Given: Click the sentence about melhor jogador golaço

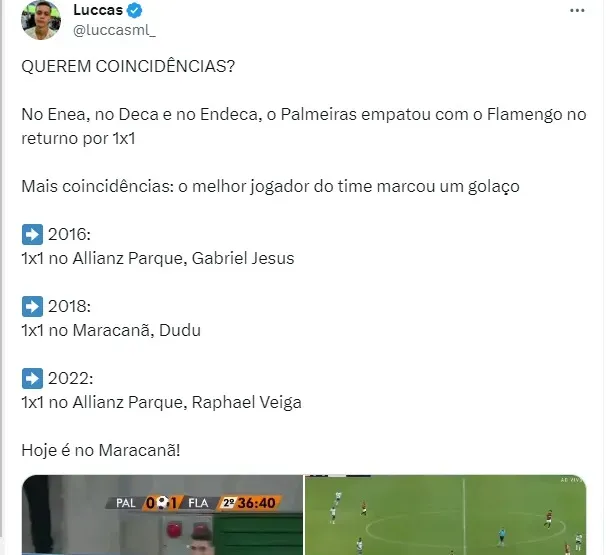Looking at the screenshot, I should [x=270, y=186].
